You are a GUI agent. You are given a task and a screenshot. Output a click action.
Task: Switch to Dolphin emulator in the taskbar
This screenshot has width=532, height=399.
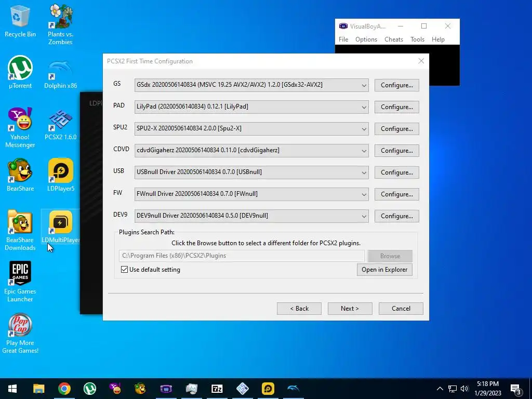(x=293, y=389)
